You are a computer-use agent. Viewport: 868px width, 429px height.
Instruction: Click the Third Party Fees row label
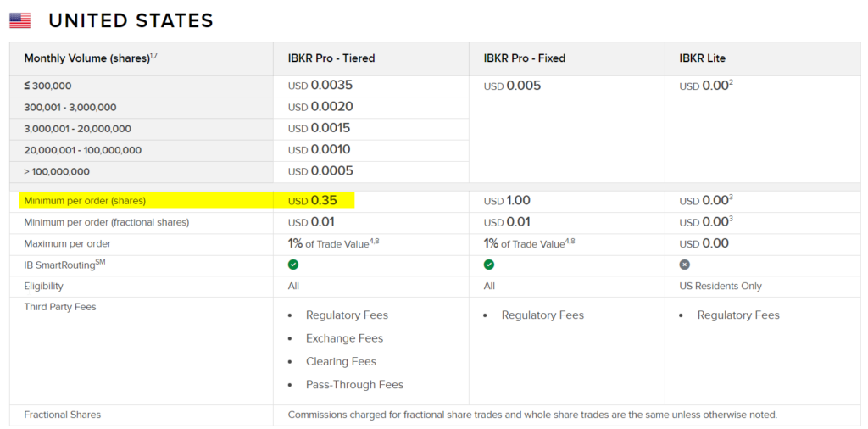60,307
